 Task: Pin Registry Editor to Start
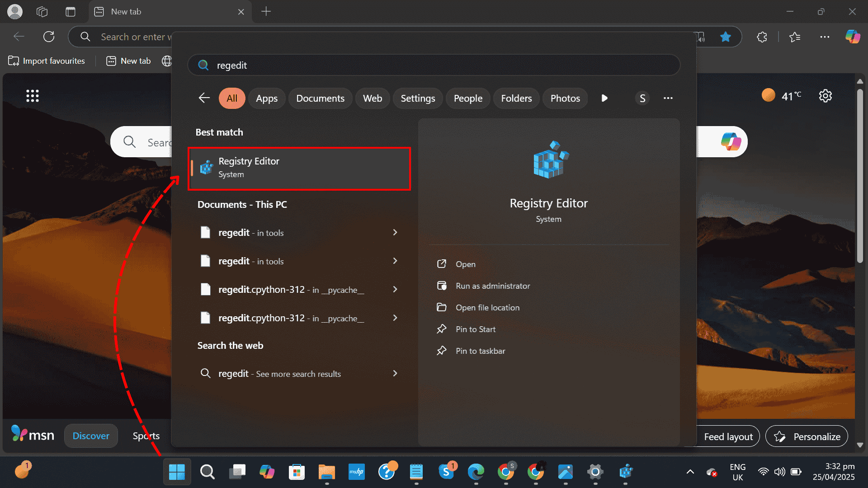(475, 329)
